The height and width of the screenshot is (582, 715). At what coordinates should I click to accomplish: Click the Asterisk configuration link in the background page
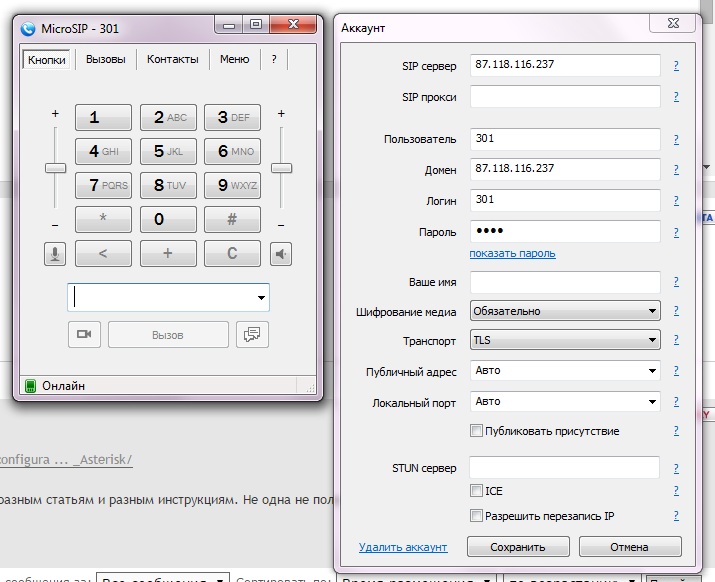point(66,459)
